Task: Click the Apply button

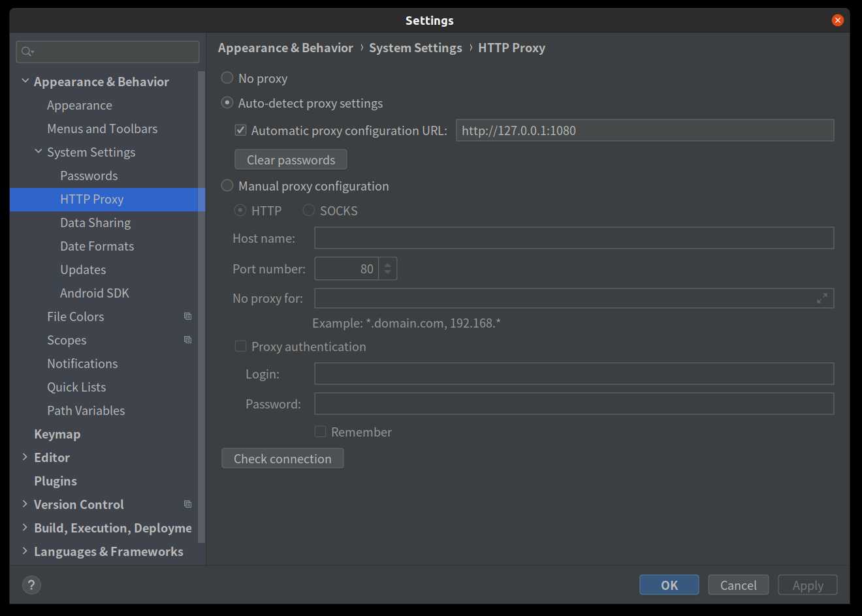Action: tap(808, 585)
